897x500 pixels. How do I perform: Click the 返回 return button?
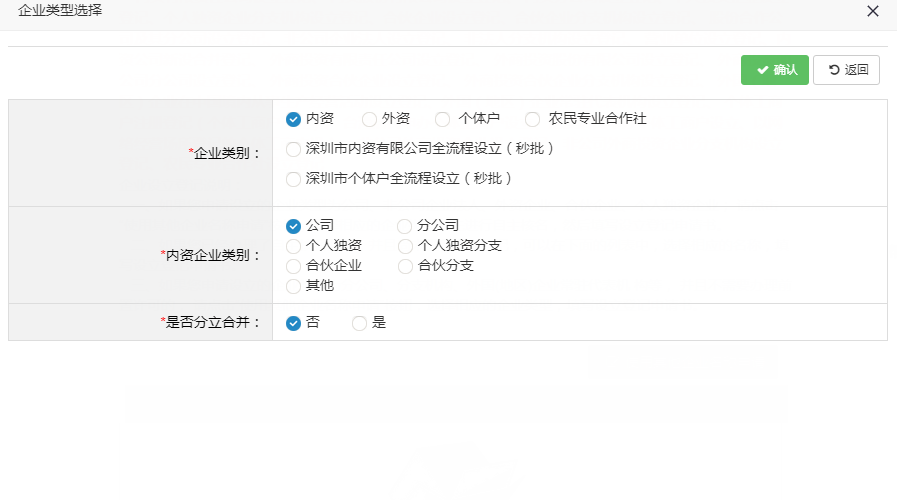tap(846, 70)
